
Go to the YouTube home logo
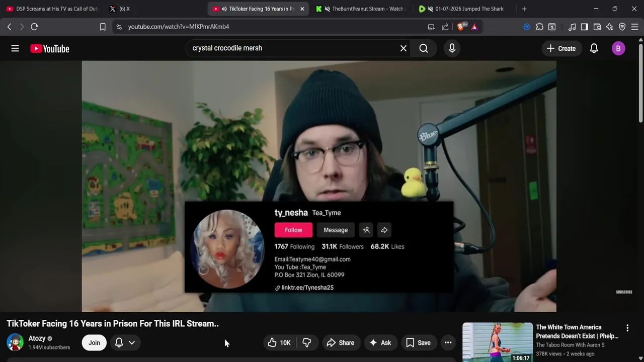pos(50,48)
